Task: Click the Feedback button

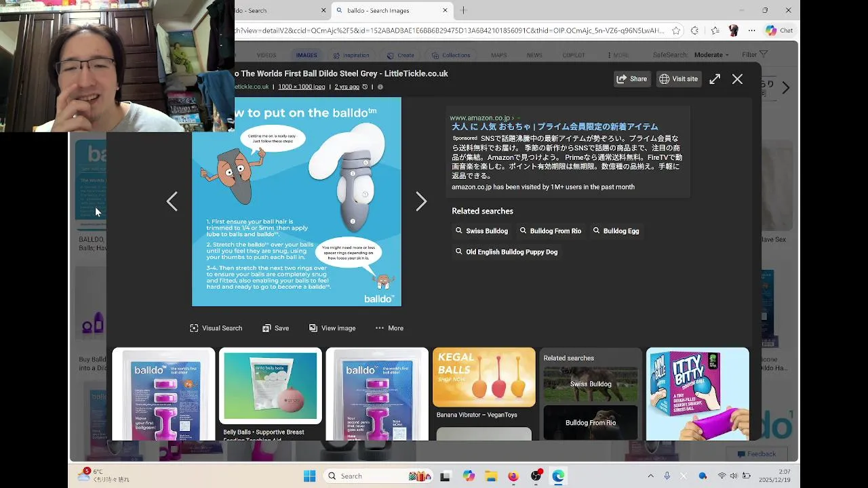Action: [756, 454]
